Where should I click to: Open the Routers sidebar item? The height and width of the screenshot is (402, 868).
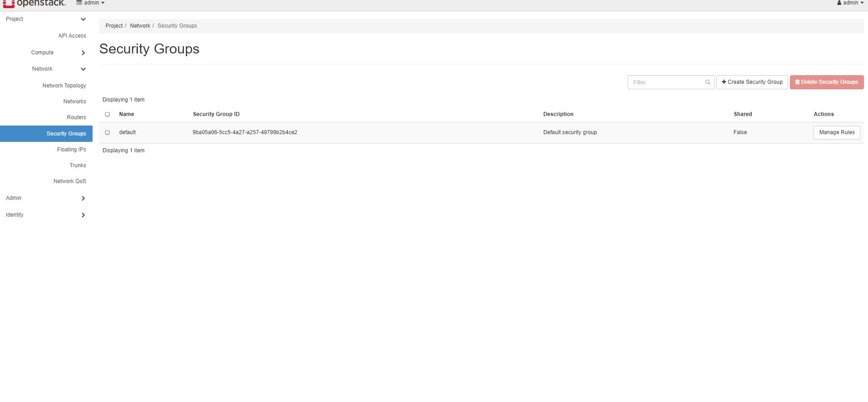tap(76, 117)
